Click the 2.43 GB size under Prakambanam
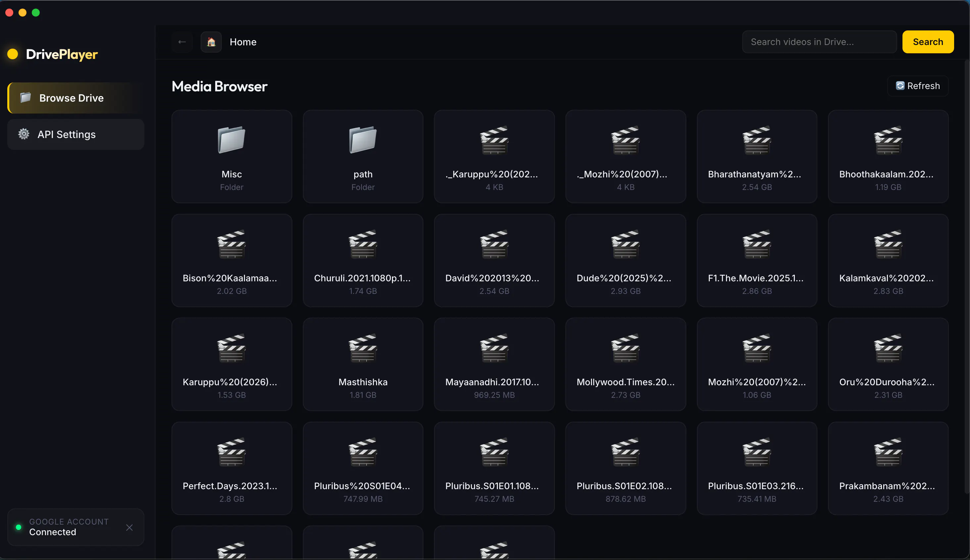The image size is (970, 560). pos(888,499)
